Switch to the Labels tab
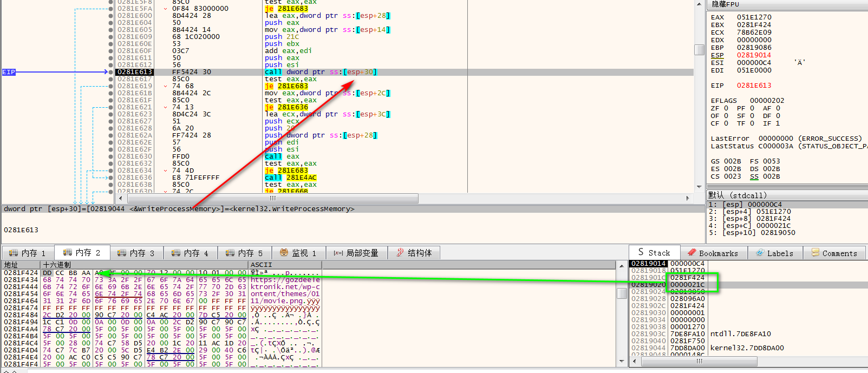 (774, 253)
